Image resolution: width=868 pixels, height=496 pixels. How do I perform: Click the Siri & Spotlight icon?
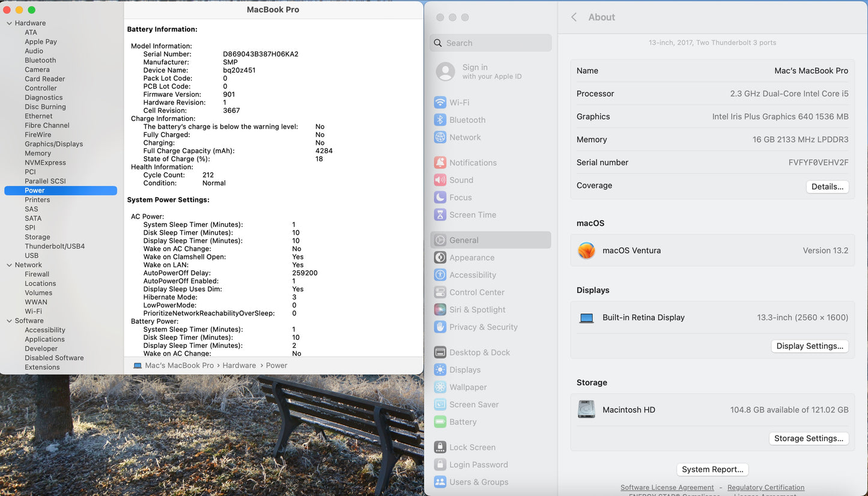pos(440,310)
